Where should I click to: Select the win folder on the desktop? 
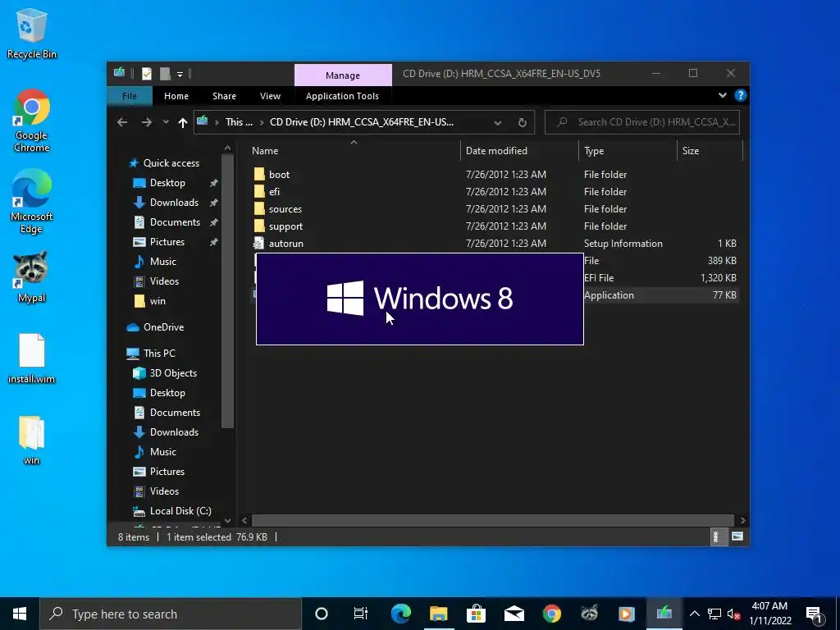pyautogui.click(x=31, y=441)
